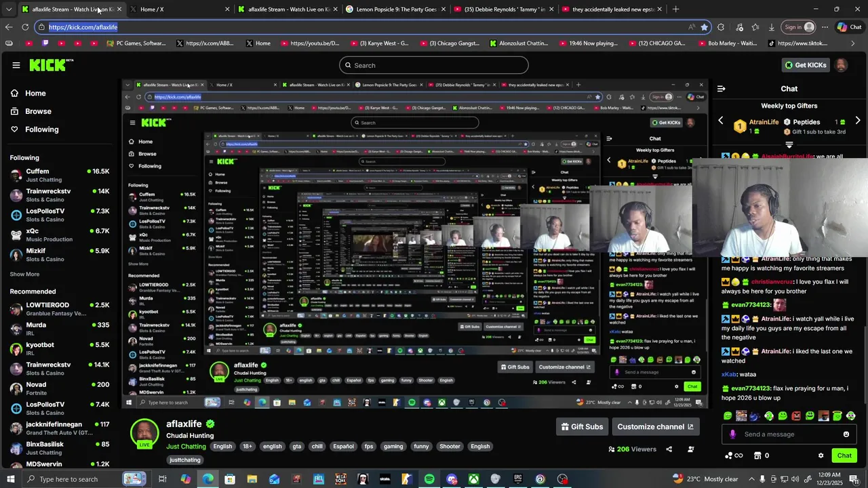Show hidden system tray icons
The image size is (868, 488).
[x=751, y=479]
